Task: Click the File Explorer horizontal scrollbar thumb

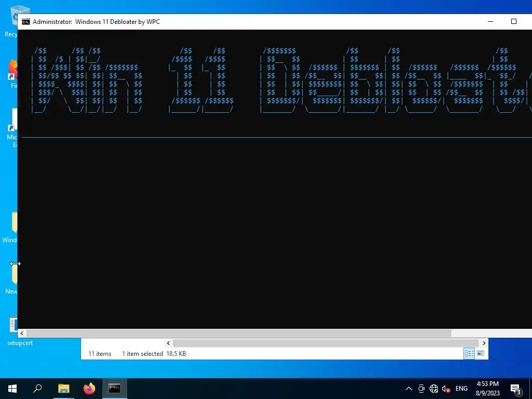Action: click(326, 343)
